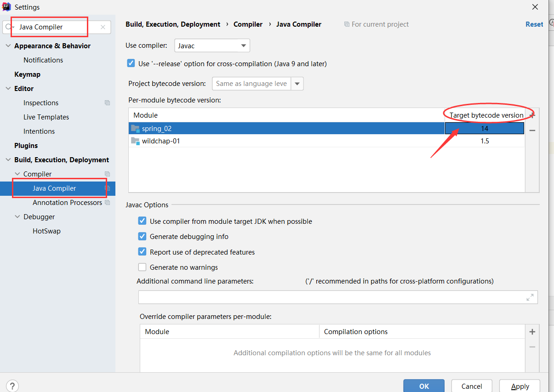
Task: Collapse the Debugger tree node
Action: pyautogui.click(x=17, y=217)
